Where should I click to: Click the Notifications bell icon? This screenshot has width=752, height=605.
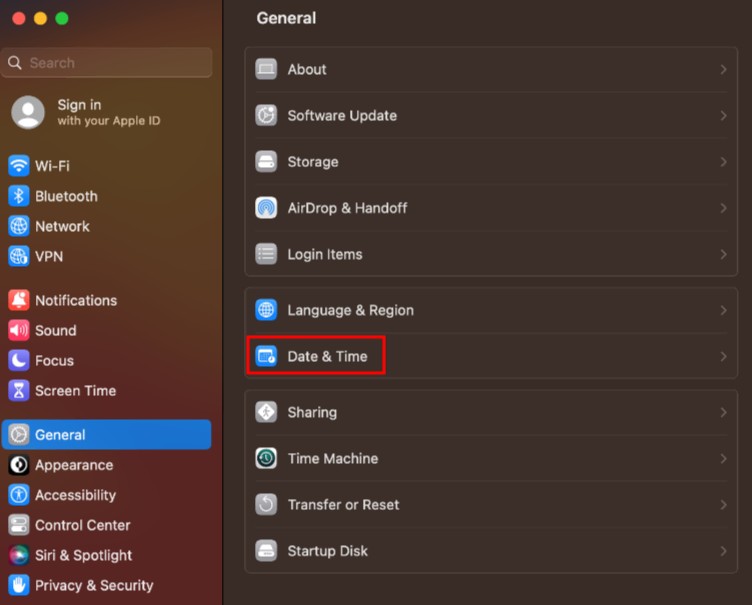point(19,300)
